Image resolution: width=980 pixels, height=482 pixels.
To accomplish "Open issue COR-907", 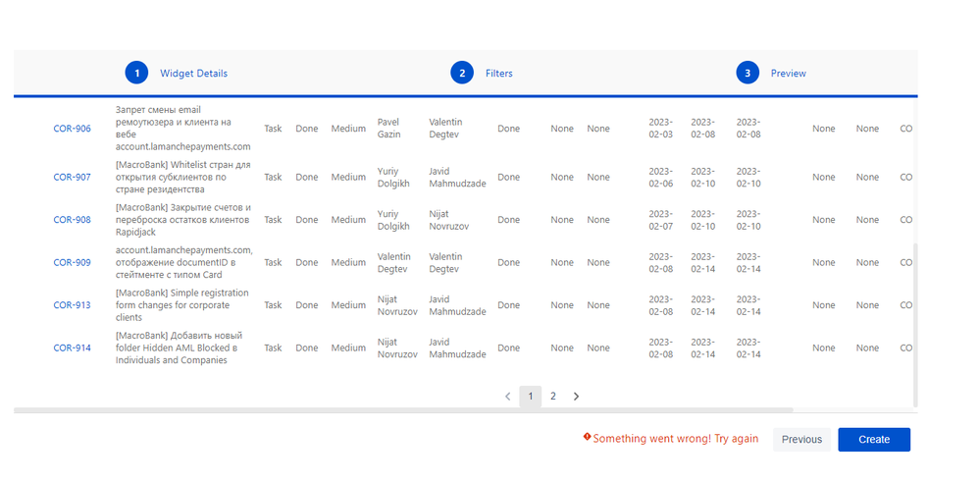I will 72,177.
